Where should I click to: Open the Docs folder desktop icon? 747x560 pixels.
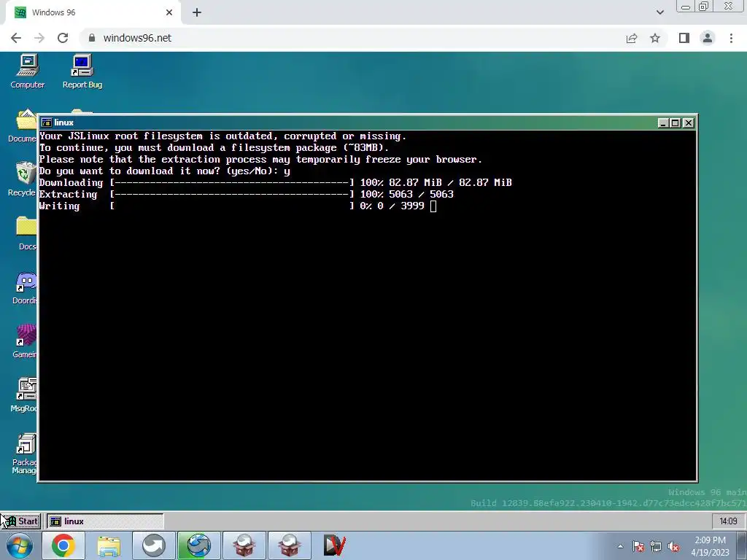pos(26,233)
